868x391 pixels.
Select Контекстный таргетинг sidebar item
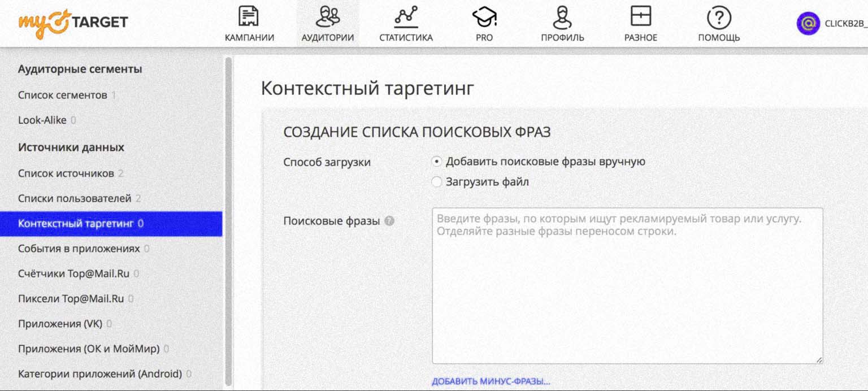111,223
